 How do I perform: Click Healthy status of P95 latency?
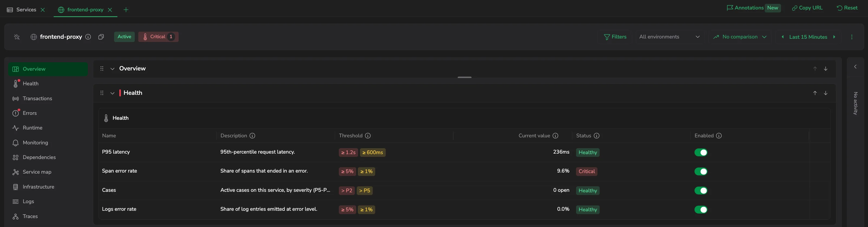(x=588, y=153)
